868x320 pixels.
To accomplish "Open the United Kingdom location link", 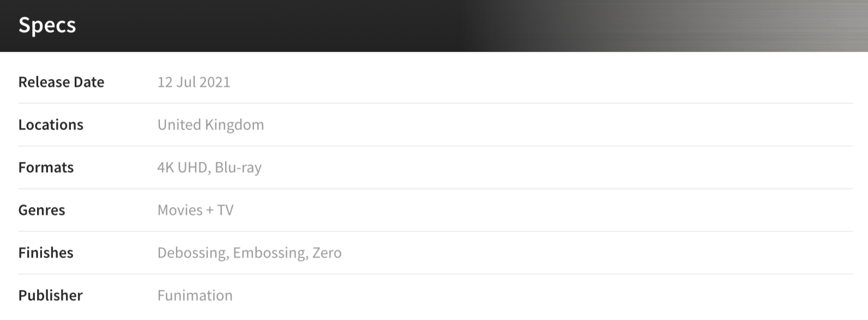I will (x=210, y=125).
